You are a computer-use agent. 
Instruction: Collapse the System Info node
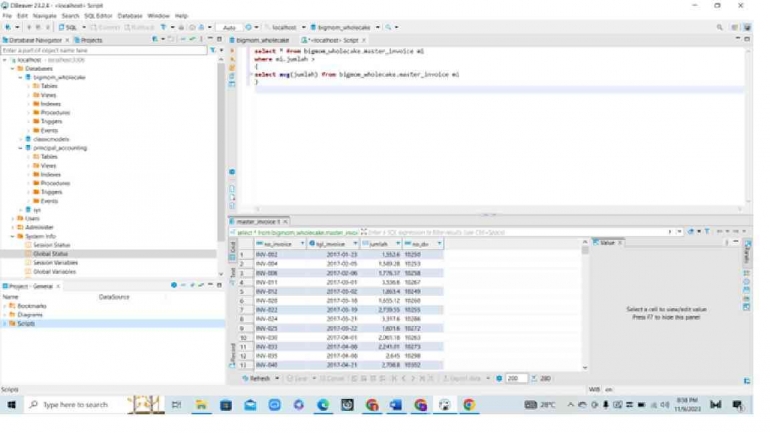pyautogui.click(x=13, y=236)
